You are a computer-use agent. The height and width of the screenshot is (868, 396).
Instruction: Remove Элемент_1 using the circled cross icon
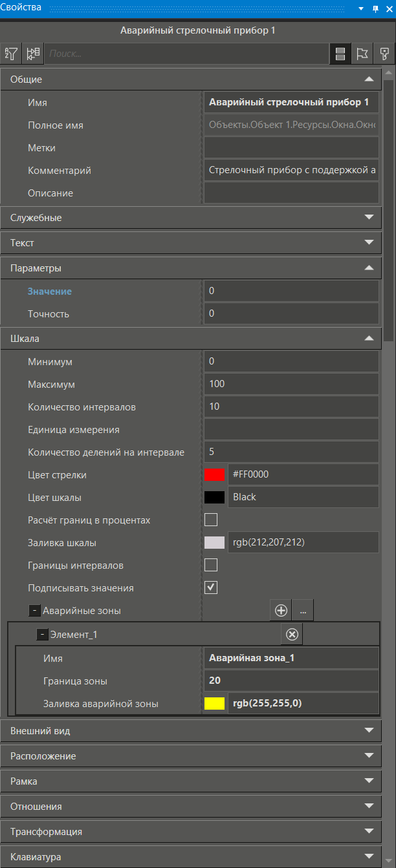click(x=291, y=634)
